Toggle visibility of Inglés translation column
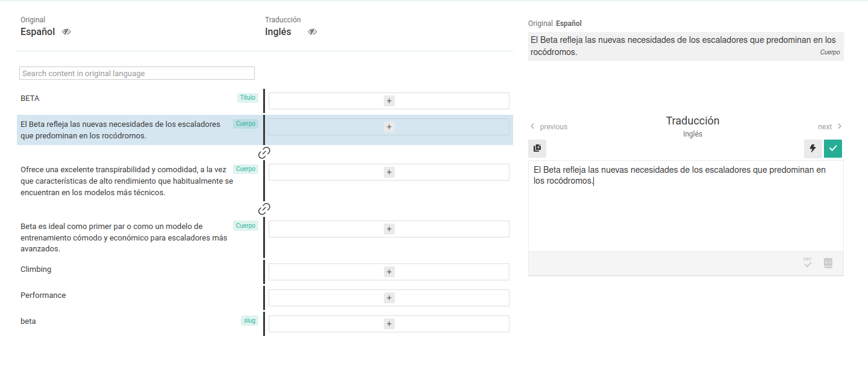868x371 pixels. tap(312, 32)
